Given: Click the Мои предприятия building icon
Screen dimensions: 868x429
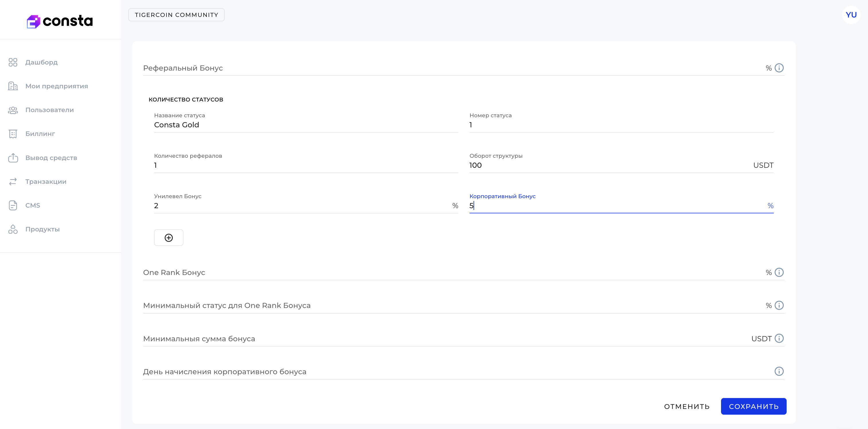Looking at the screenshot, I should [x=13, y=86].
